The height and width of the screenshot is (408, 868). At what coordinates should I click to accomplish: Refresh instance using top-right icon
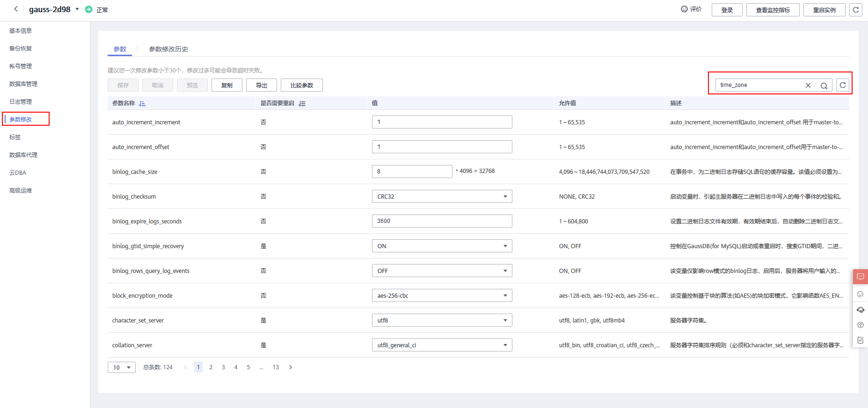[856, 10]
